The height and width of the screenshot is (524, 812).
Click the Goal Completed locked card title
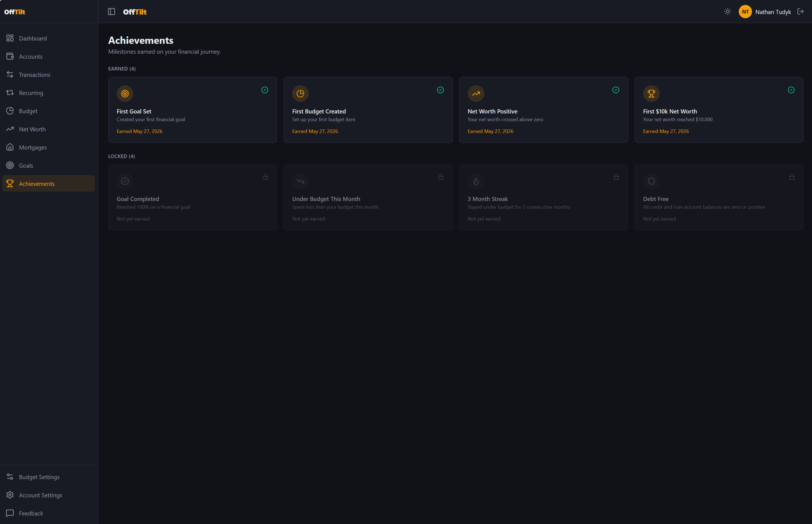click(138, 199)
